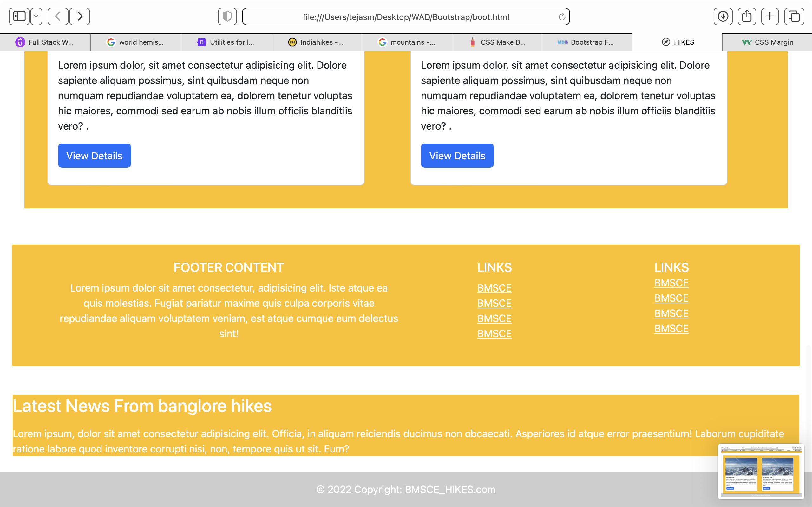Open the sidebar dropdown chevron

coord(36,16)
